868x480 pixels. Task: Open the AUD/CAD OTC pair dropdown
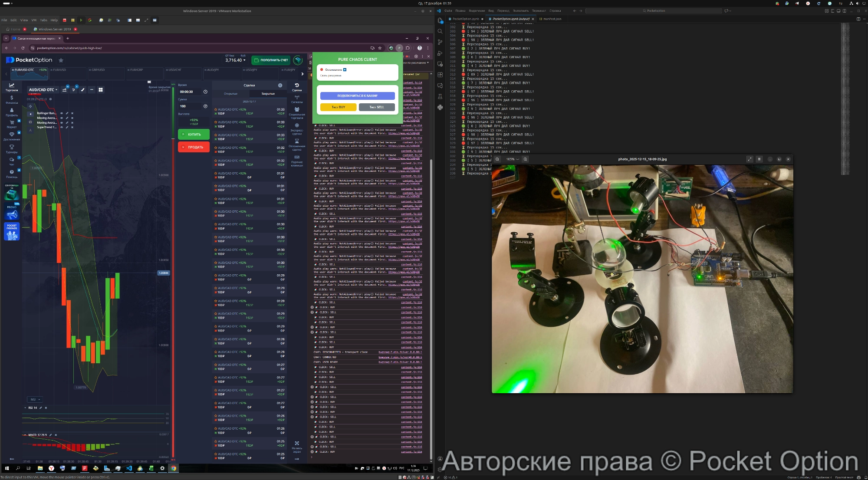(43, 90)
